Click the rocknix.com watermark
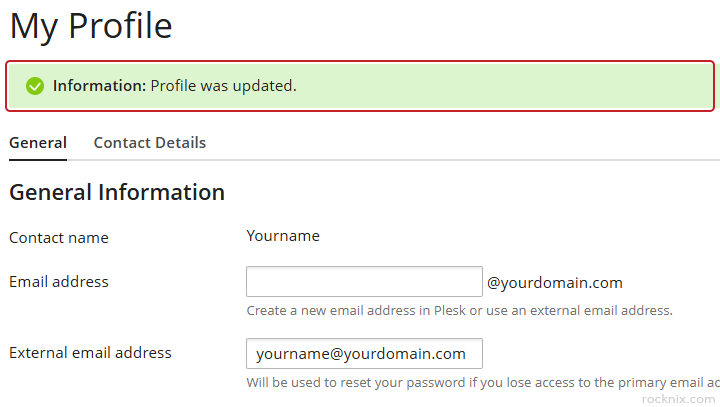Screen dimensions: 720x407 coord(679,397)
